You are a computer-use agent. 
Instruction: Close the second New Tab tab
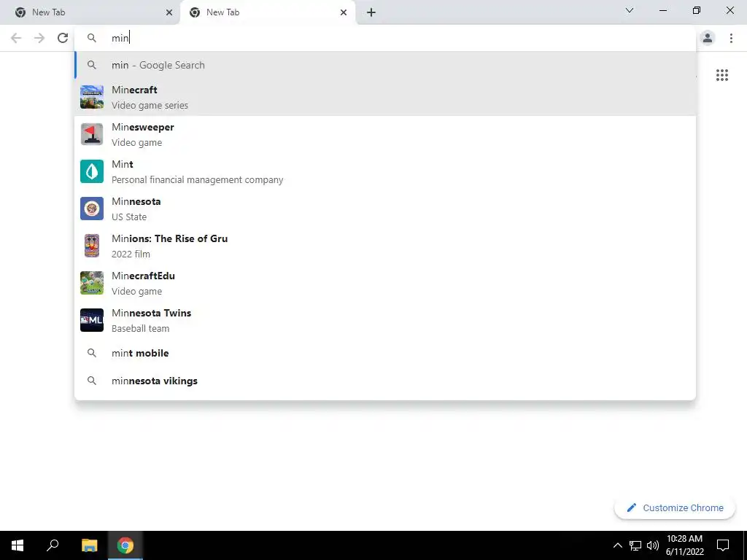point(344,12)
